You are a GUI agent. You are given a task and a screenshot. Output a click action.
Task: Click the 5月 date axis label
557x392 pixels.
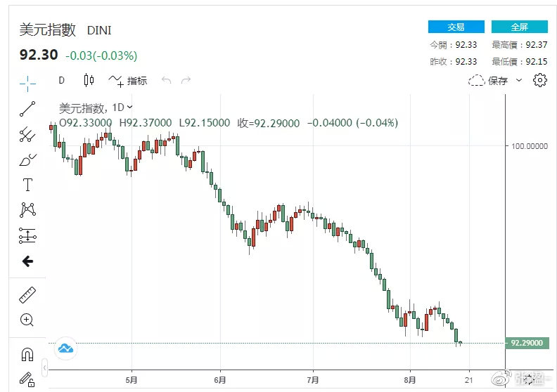[x=131, y=380]
